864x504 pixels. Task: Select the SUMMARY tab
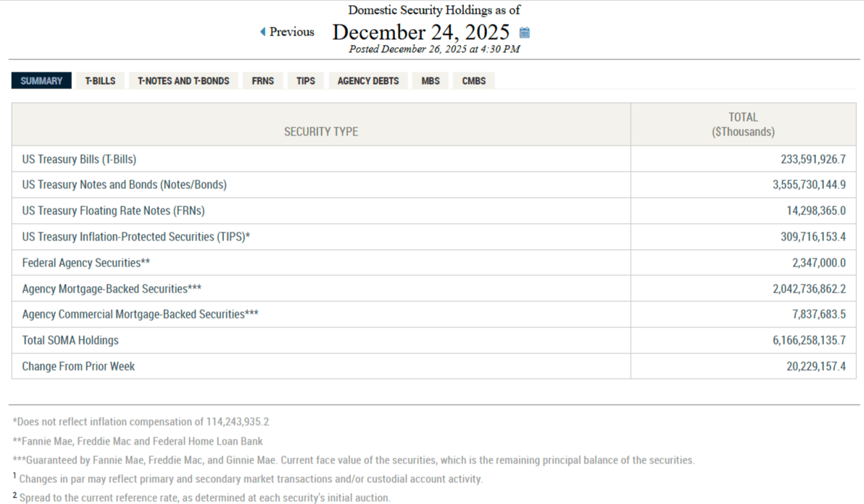[x=41, y=81]
